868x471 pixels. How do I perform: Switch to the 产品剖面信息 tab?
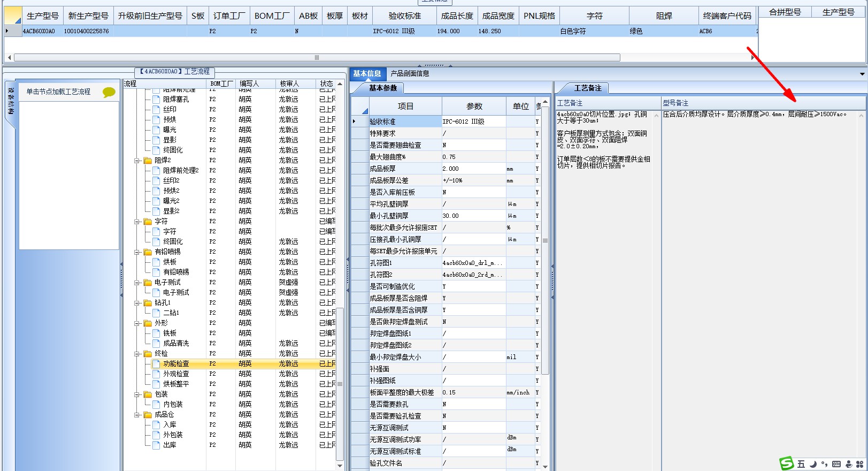point(410,74)
